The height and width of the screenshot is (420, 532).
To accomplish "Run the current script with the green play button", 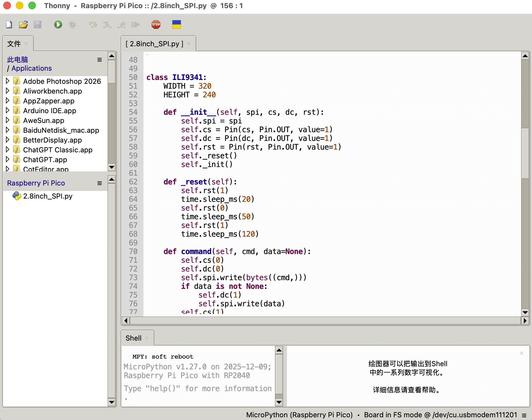I will click(58, 24).
